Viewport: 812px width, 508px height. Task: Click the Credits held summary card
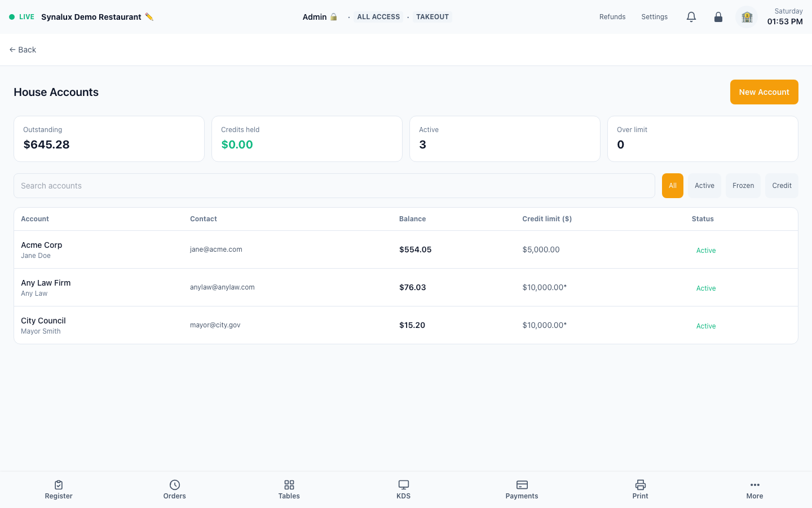307,139
